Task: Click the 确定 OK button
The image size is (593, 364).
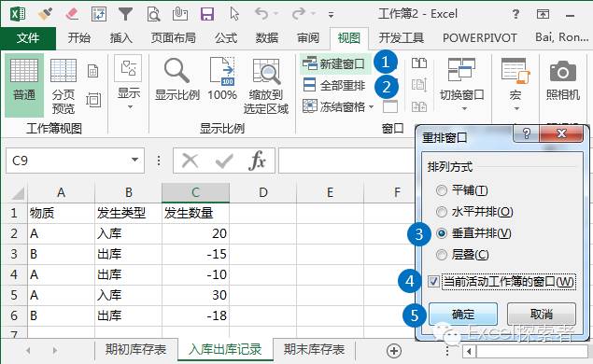Action: click(463, 315)
